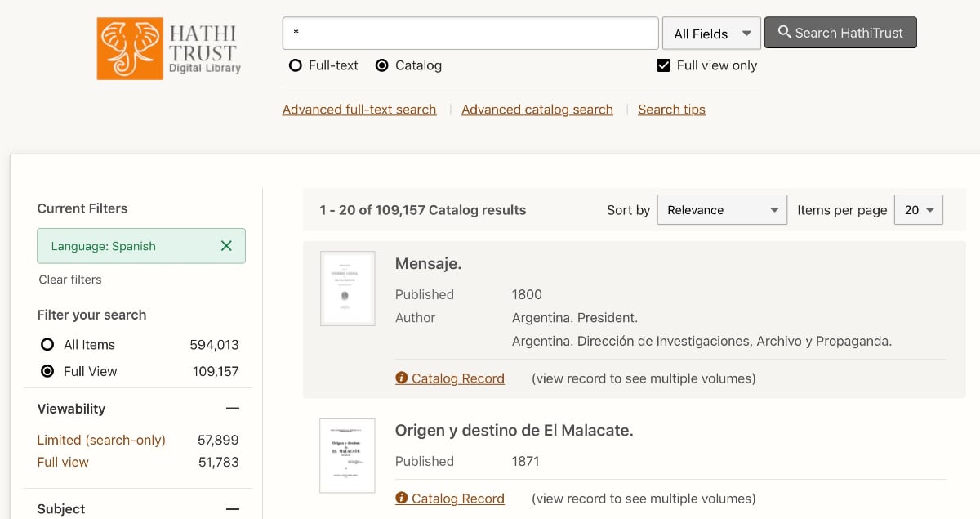Click the Search HathiTrust button
Screen dimensions: 980x519
click(x=840, y=33)
